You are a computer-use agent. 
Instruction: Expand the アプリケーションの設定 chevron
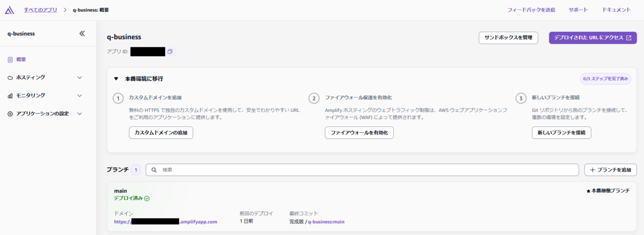[80, 114]
